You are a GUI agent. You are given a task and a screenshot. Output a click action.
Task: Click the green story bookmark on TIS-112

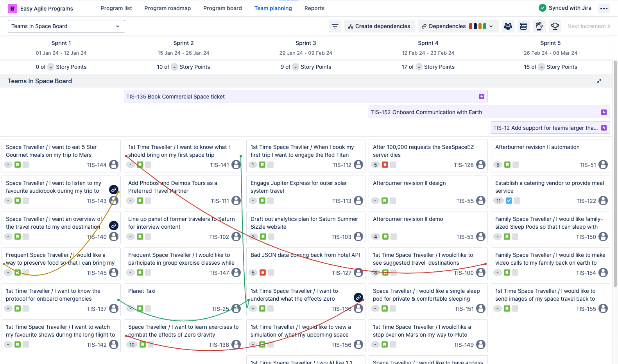click(262, 165)
